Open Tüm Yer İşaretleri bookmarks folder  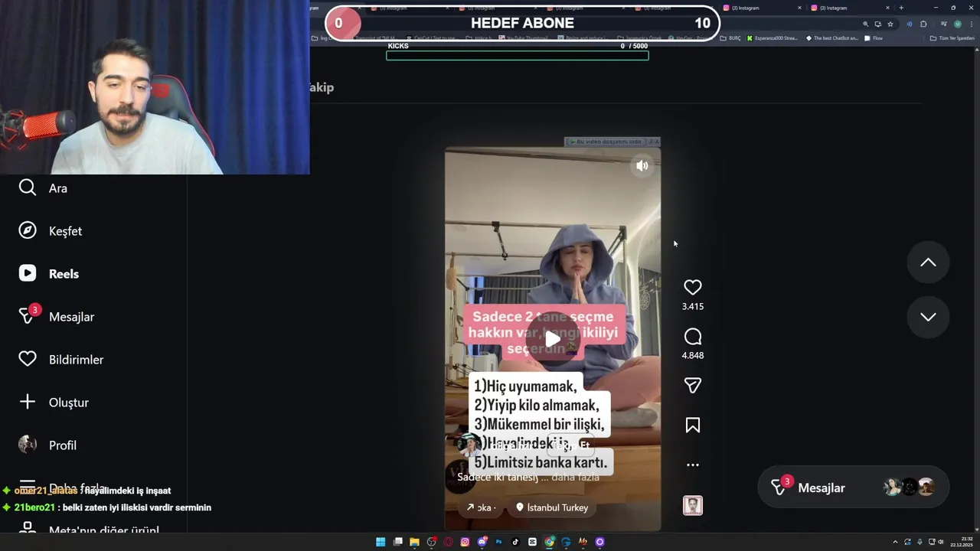point(952,38)
